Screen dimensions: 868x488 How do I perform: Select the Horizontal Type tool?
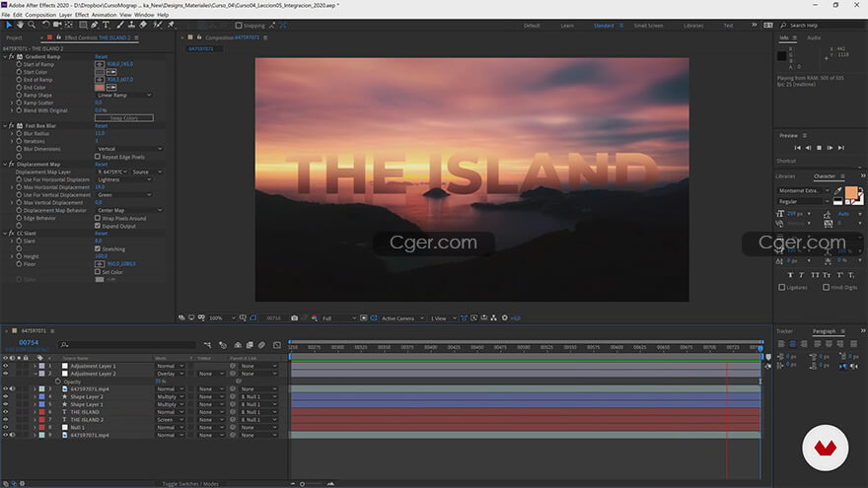(x=106, y=25)
